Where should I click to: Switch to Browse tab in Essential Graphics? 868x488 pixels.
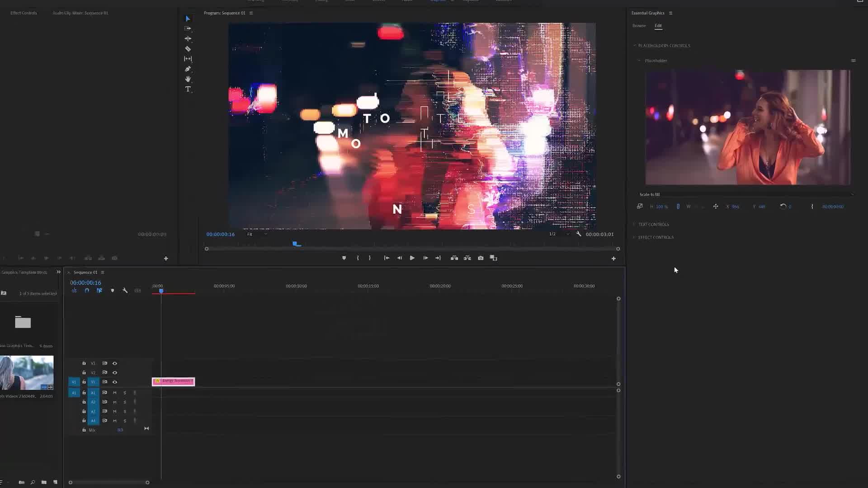tap(639, 26)
